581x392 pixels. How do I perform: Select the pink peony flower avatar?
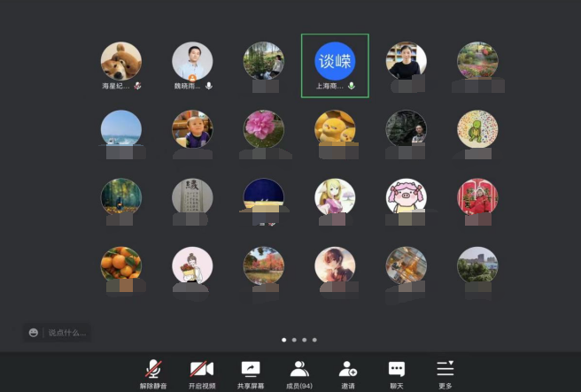click(264, 129)
